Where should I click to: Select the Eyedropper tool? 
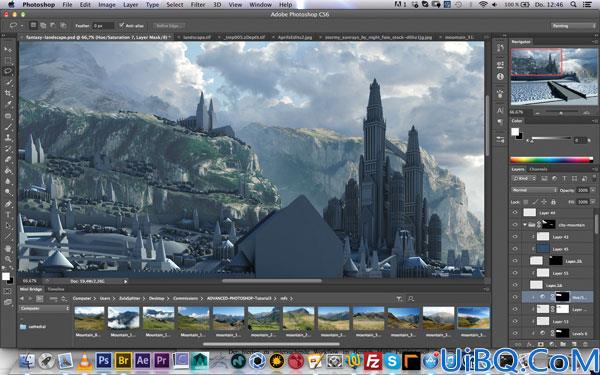click(x=8, y=104)
